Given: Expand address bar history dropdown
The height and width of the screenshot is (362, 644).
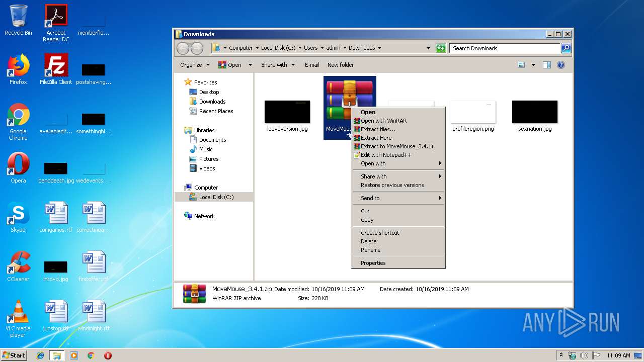Looking at the screenshot, I should 428,48.
